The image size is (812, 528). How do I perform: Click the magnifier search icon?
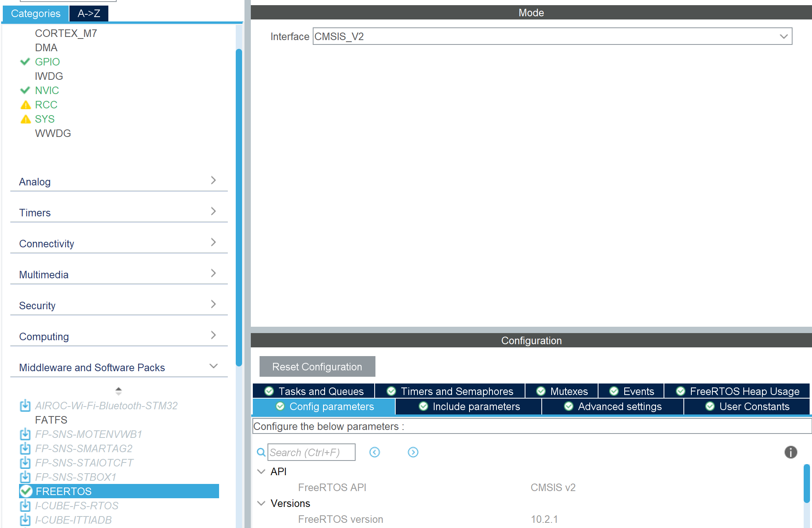tap(261, 452)
